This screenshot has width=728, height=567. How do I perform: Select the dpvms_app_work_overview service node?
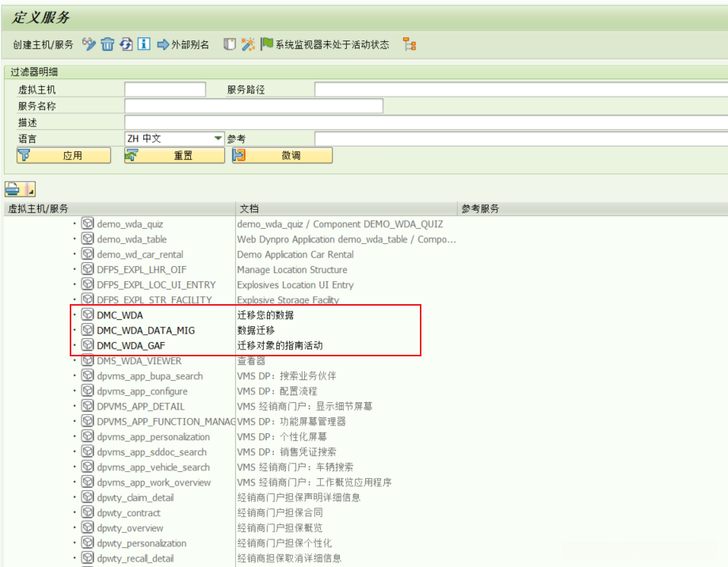click(x=154, y=482)
